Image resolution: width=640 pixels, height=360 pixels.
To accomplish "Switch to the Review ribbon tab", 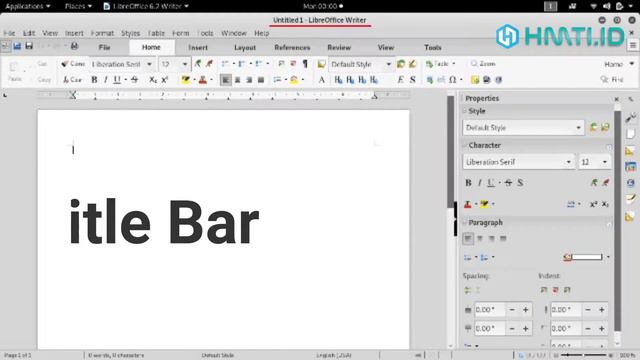I will [339, 47].
